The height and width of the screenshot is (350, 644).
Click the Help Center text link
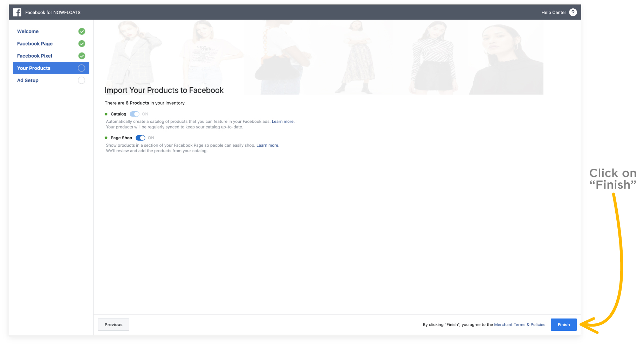click(554, 13)
